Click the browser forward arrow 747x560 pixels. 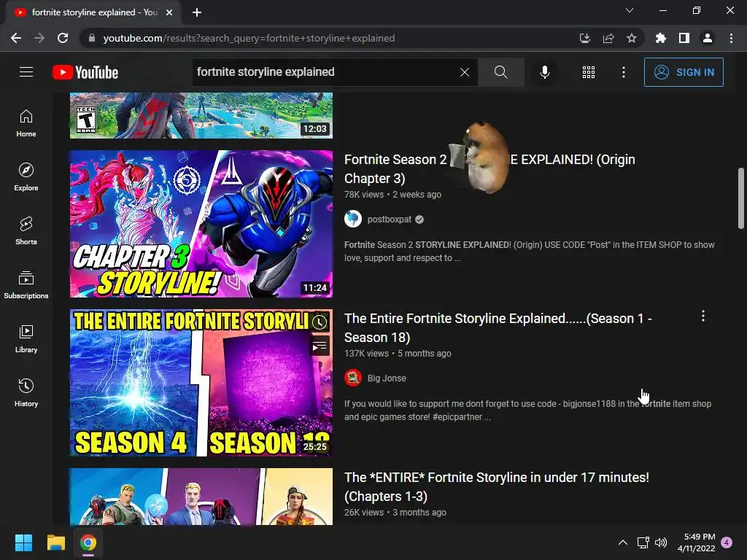[39, 38]
